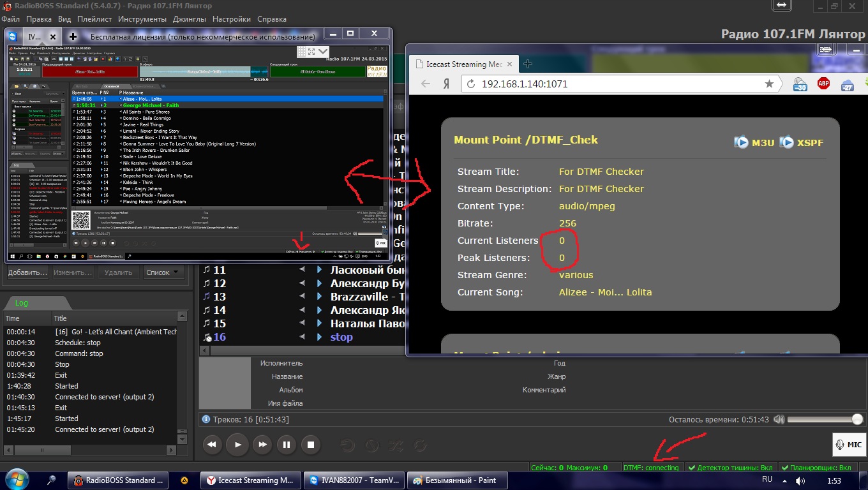Close the Icecast Streaming browser tab
The image size is (868, 490).
[x=509, y=64]
